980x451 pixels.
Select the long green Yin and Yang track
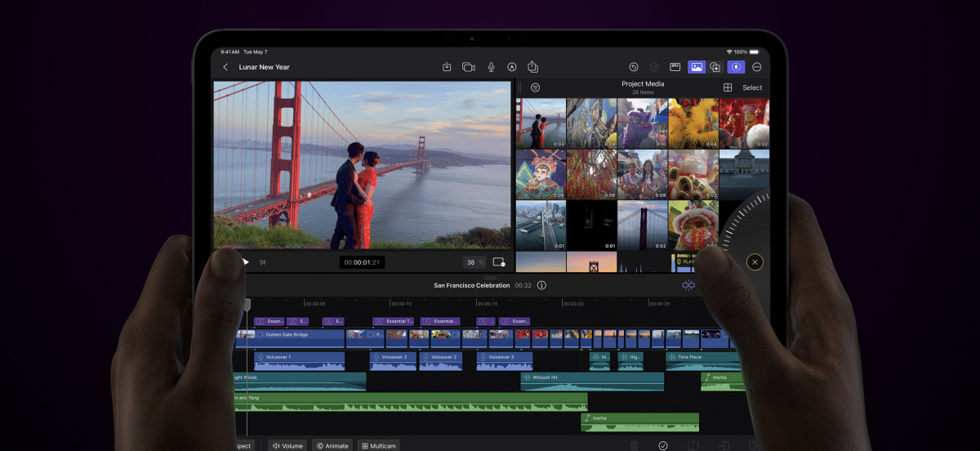point(410,401)
